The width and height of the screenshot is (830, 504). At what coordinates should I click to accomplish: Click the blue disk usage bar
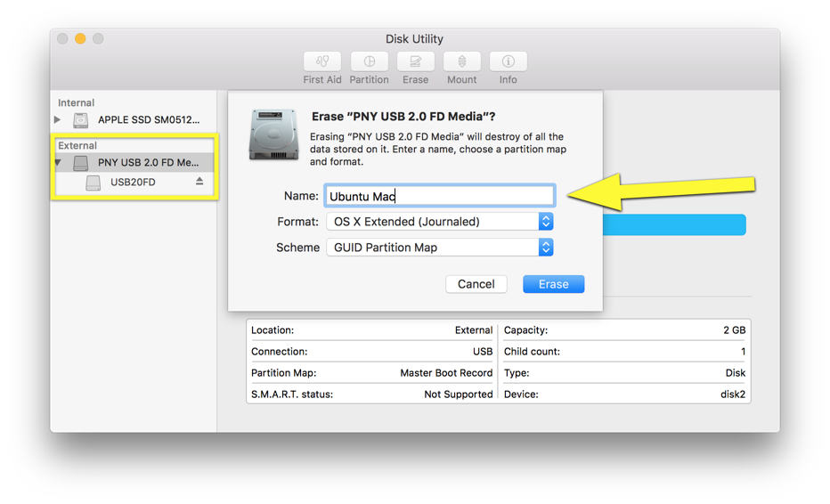(x=673, y=224)
